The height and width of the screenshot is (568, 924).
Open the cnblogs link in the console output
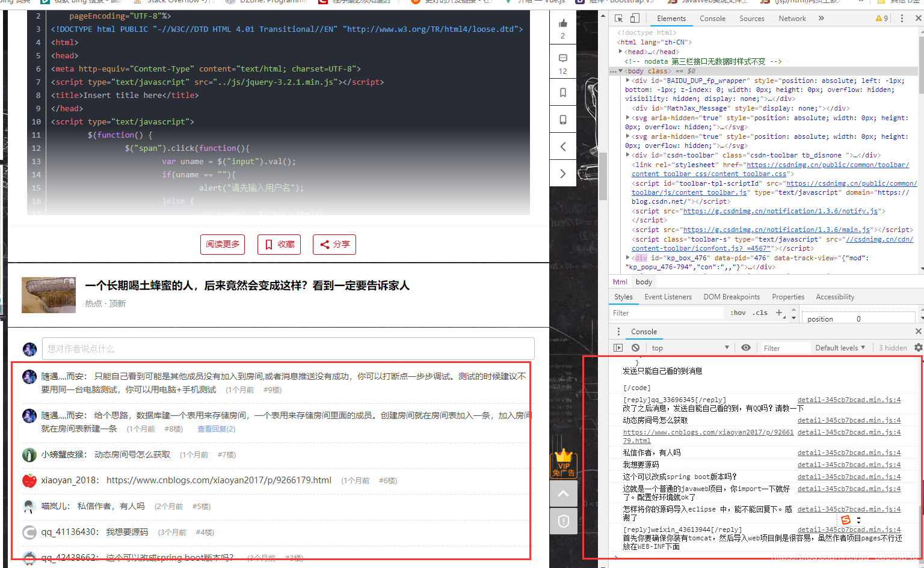pyautogui.click(x=708, y=436)
